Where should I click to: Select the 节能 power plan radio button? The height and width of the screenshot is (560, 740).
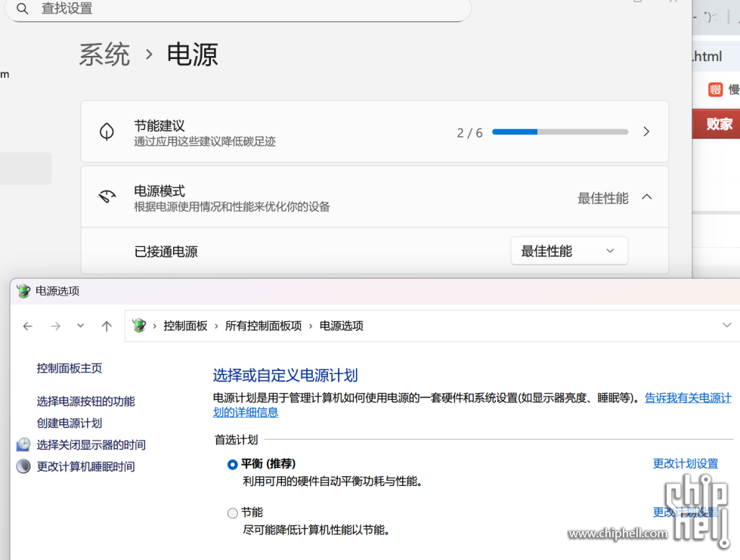pos(233,513)
